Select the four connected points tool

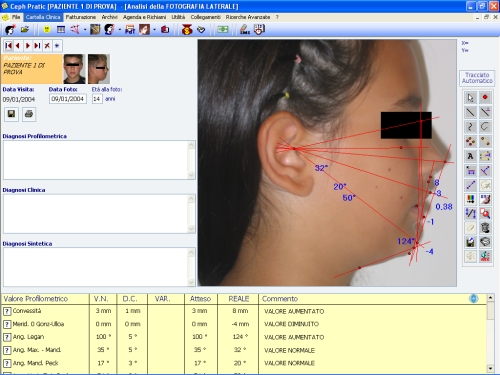470,141
